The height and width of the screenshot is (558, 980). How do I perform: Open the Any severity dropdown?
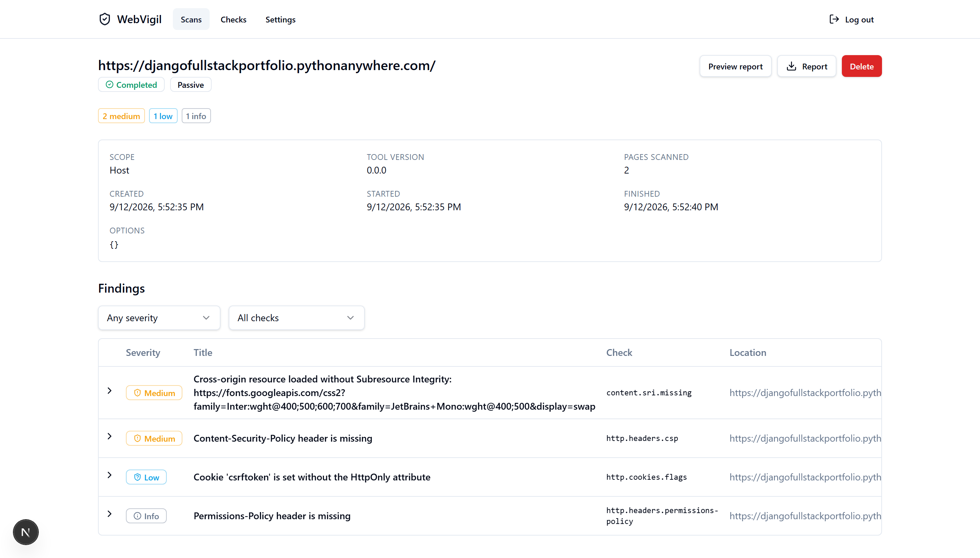click(x=159, y=318)
